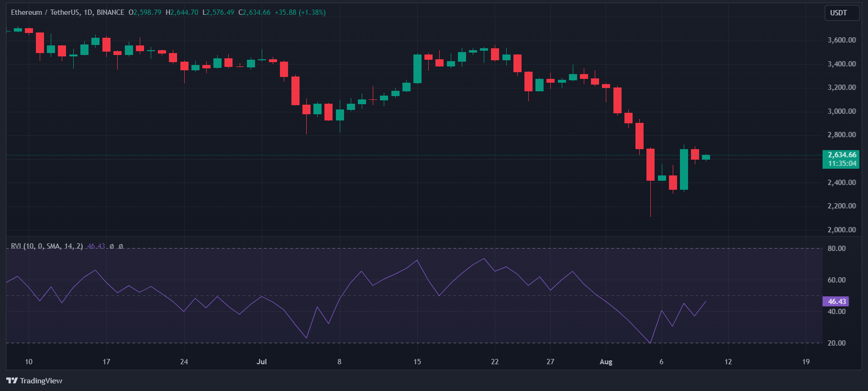This screenshot has width=868, height=391.
Task: Click the open value O2,598.79
Action: pos(145,12)
